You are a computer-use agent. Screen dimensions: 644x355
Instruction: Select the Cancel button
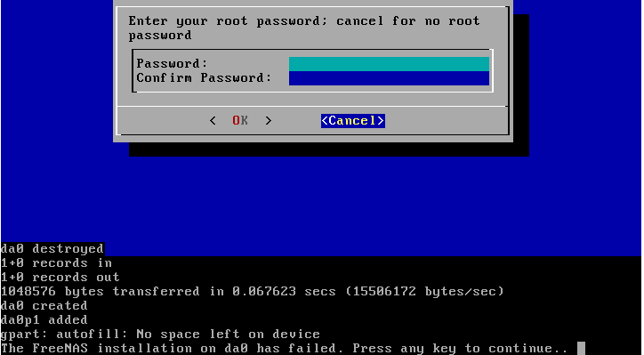click(x=353, y=120)
